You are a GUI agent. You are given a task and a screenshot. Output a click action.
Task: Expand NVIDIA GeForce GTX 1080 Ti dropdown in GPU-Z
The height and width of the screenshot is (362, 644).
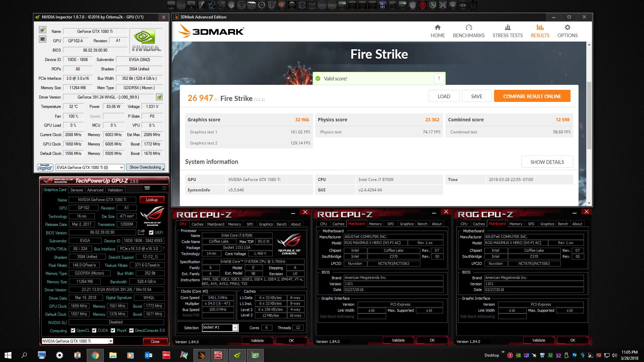click(x=110, y=341)
